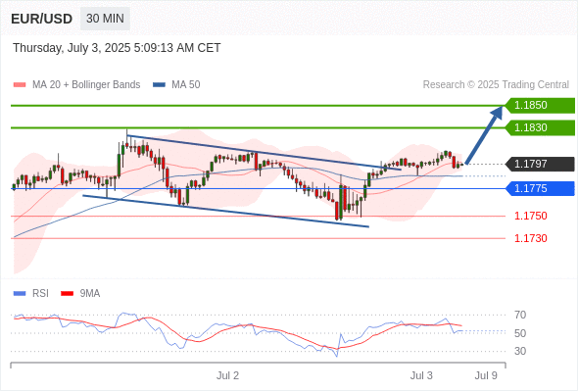The width and height of the screenshot is (578, 392).
Task: Click the 1.1730 support level label
Action: coord(531,238)
